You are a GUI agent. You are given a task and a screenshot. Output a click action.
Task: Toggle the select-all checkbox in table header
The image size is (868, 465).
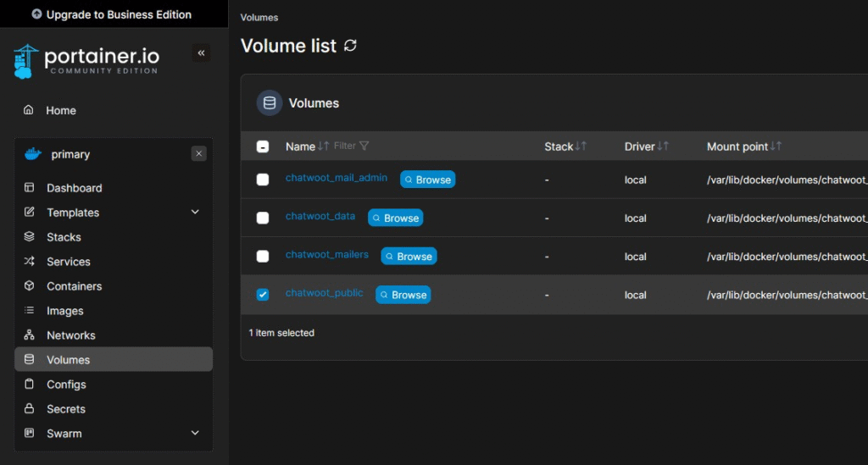tap(263, 147)
